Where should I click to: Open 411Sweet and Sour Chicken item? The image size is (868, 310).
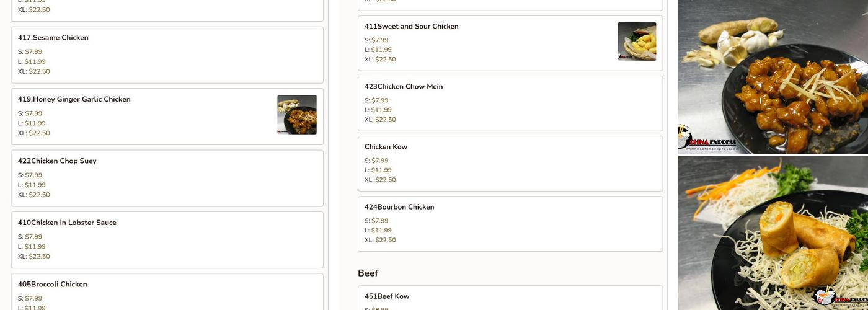pyautogui.click(x=412, y=27)
